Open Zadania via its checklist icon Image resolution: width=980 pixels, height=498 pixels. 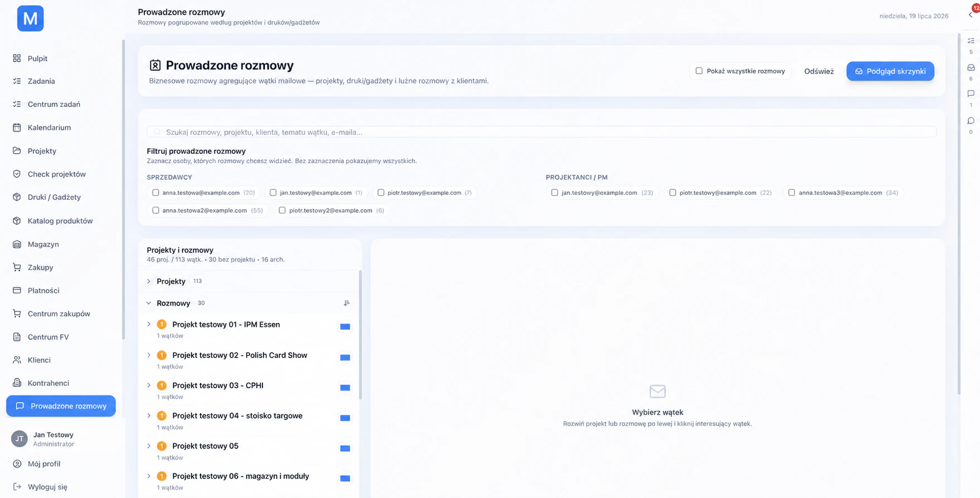pyautogui.click(x=17, y=81)
